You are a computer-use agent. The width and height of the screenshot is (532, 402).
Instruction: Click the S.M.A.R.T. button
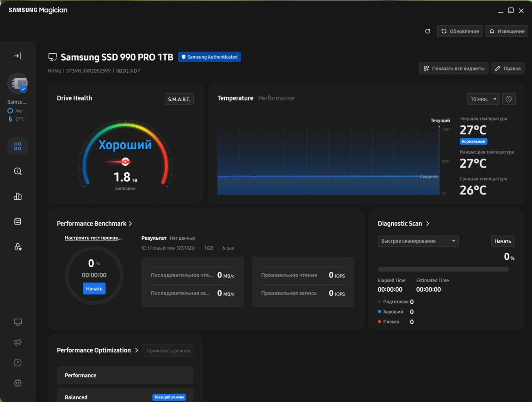179,99
